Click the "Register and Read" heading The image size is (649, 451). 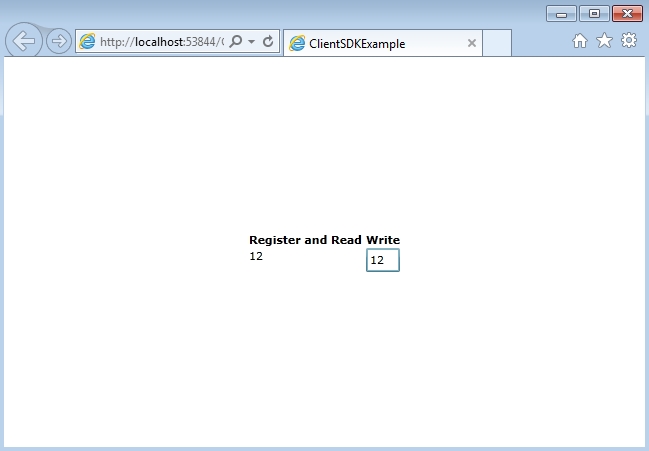point(305,240)
